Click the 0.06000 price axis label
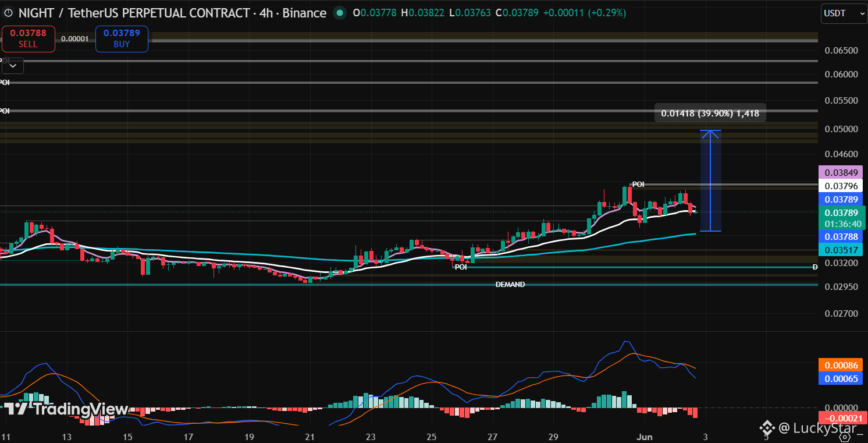The height and width of the screenshot is (443, 868). 842,74
